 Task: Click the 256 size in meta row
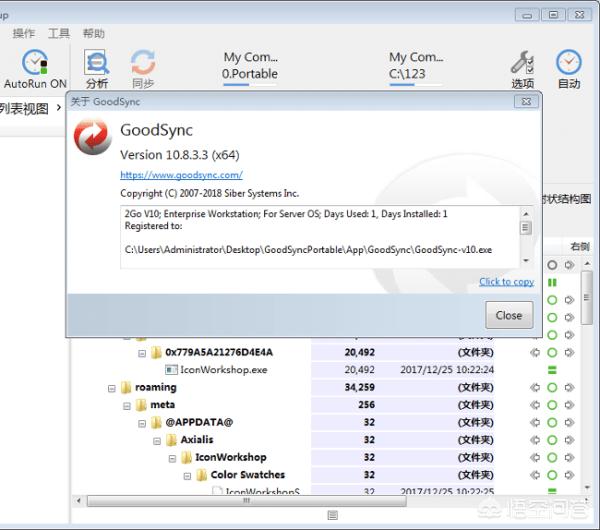tap(367, 405)
